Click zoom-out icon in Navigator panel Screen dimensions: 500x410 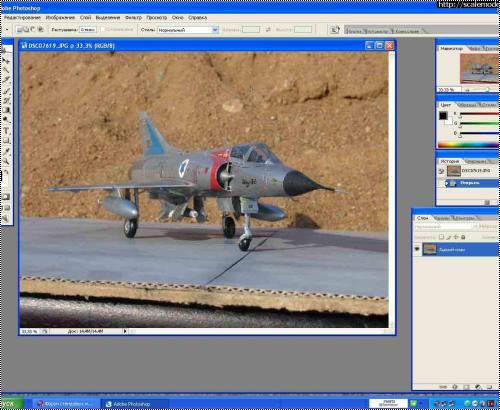[467, 90]
